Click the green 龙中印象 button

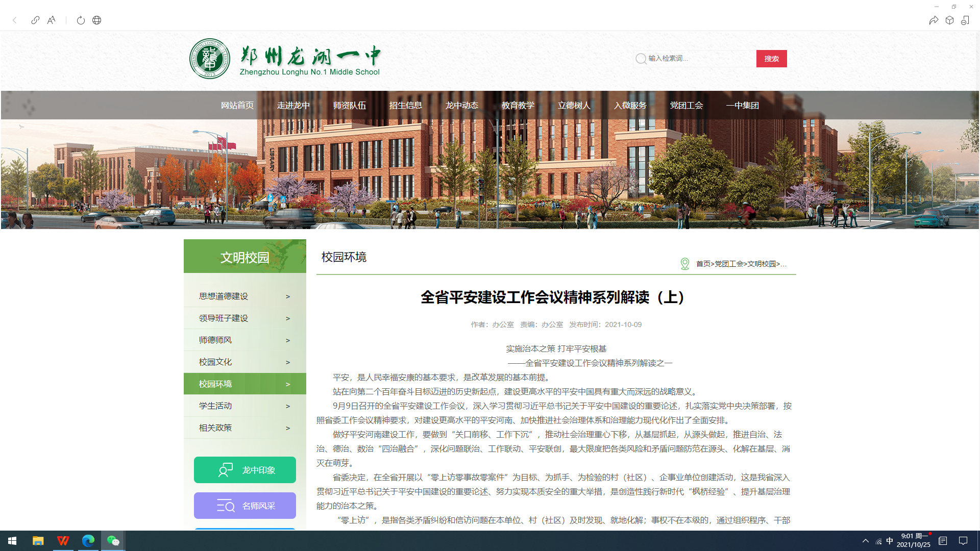tap(244, 470)
